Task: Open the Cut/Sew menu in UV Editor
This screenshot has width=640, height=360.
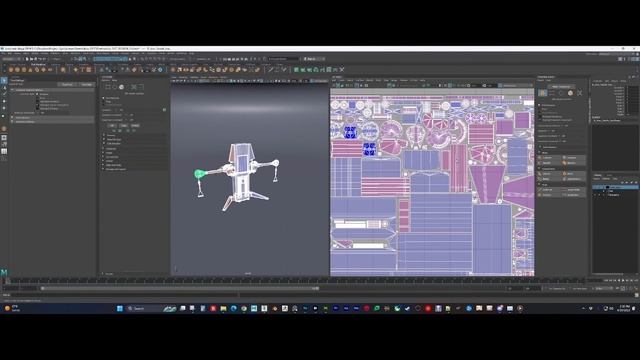Action: tap(360, 80)
